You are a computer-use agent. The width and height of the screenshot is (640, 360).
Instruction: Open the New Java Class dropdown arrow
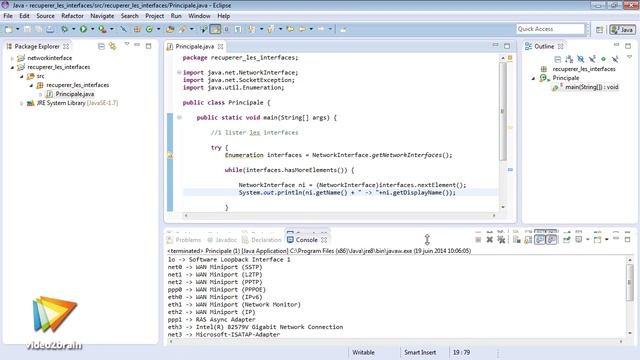158,29
